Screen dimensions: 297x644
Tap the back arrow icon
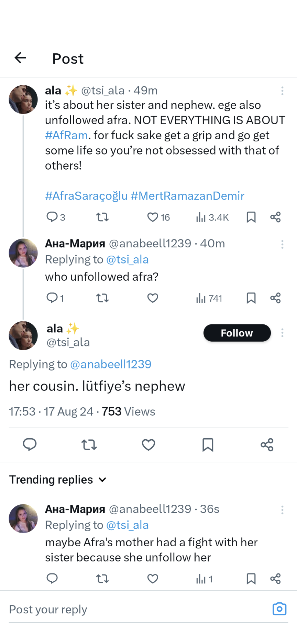tap(20, 58)
